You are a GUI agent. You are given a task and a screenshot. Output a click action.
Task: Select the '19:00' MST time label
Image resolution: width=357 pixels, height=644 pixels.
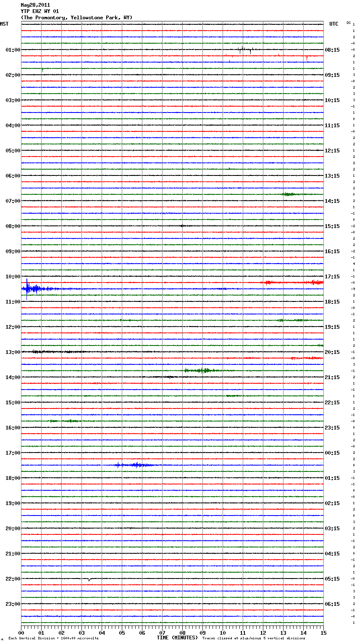tap(13, 503)
